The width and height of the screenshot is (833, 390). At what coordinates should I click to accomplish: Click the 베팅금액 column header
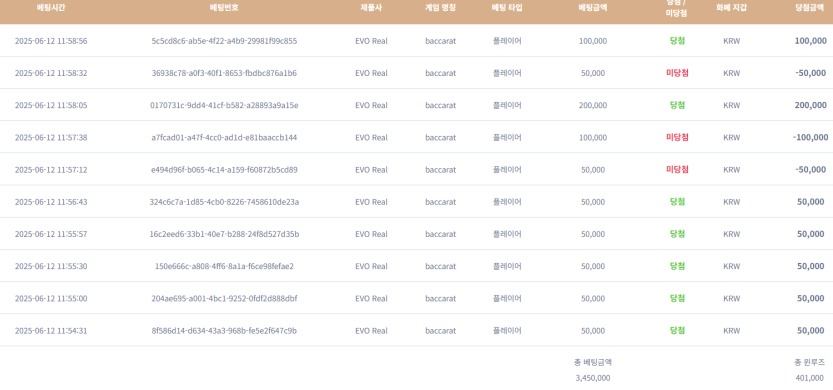593,8
